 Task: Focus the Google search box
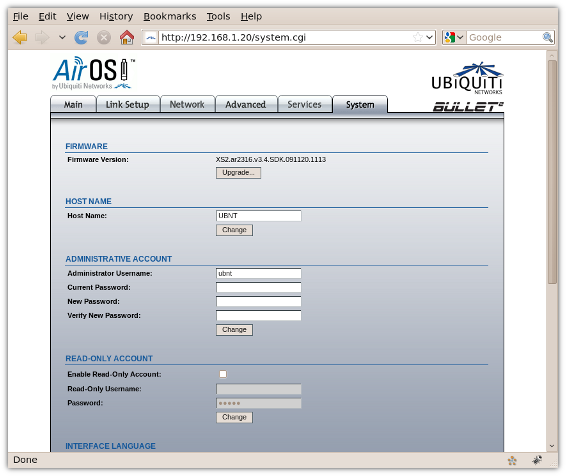tap(504, 37)
